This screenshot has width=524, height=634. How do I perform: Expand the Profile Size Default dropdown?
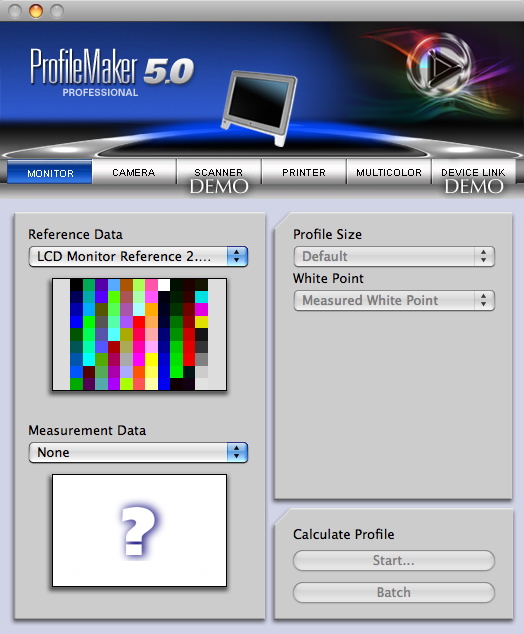pyautogui.click(x=394, y=256)
